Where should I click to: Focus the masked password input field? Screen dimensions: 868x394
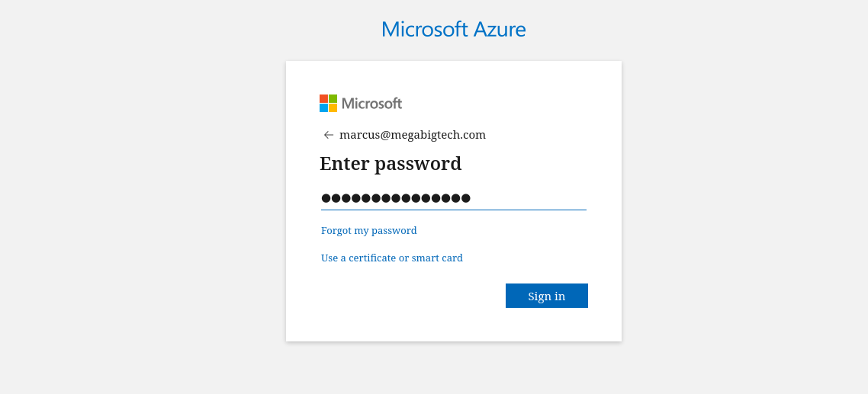point(453,198)
